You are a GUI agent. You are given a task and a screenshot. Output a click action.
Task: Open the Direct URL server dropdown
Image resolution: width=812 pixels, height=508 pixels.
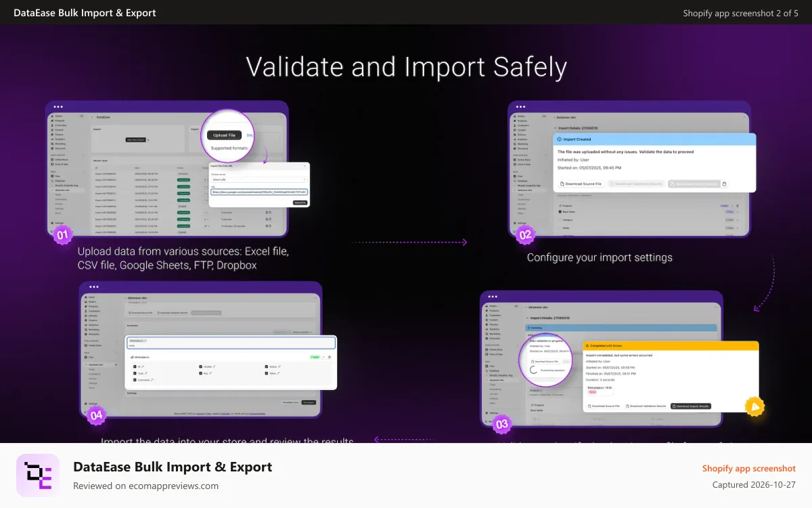click(259, 179)
